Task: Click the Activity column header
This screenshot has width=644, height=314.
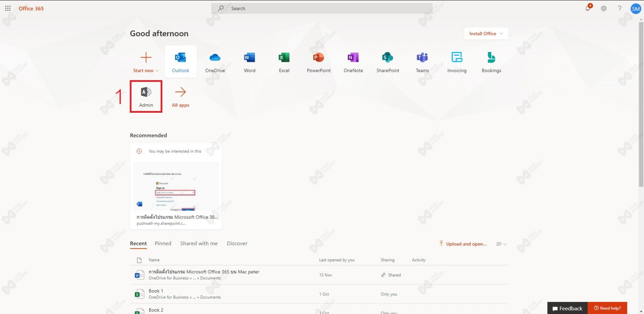Action: coord(419,260)
